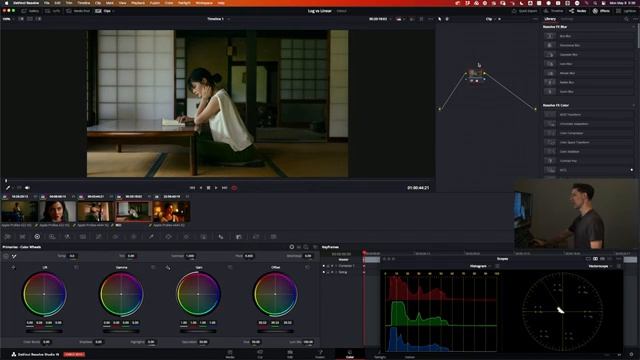Jump to first frame

coord(192,188)
